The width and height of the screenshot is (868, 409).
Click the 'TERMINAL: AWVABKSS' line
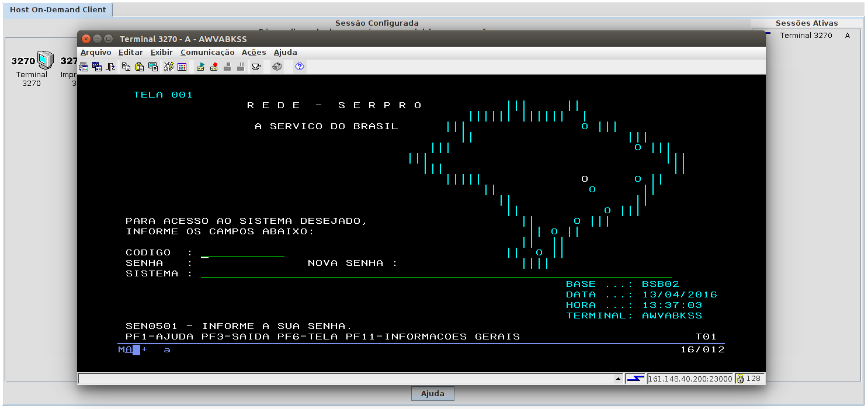(x=634, y=316)
